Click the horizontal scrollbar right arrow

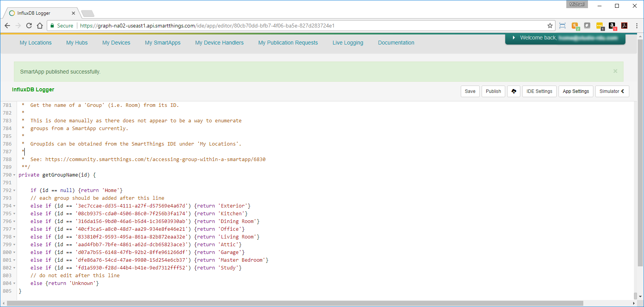coord(634,303)
